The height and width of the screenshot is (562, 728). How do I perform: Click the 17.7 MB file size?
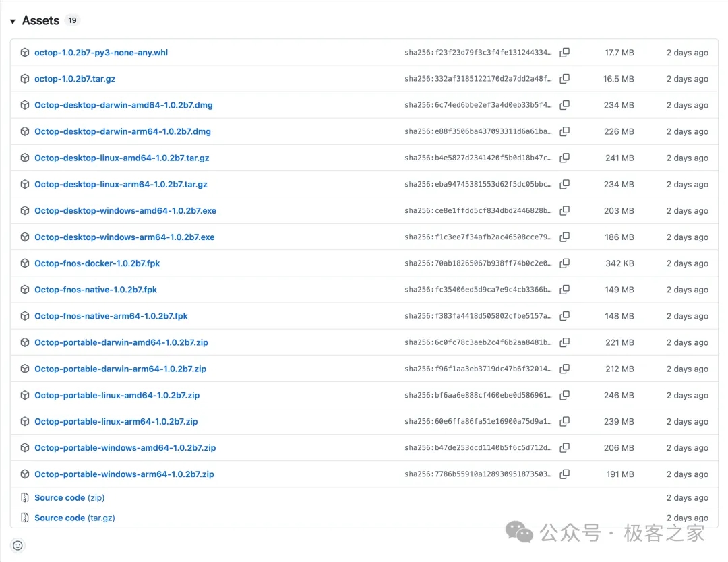(619, 53)
